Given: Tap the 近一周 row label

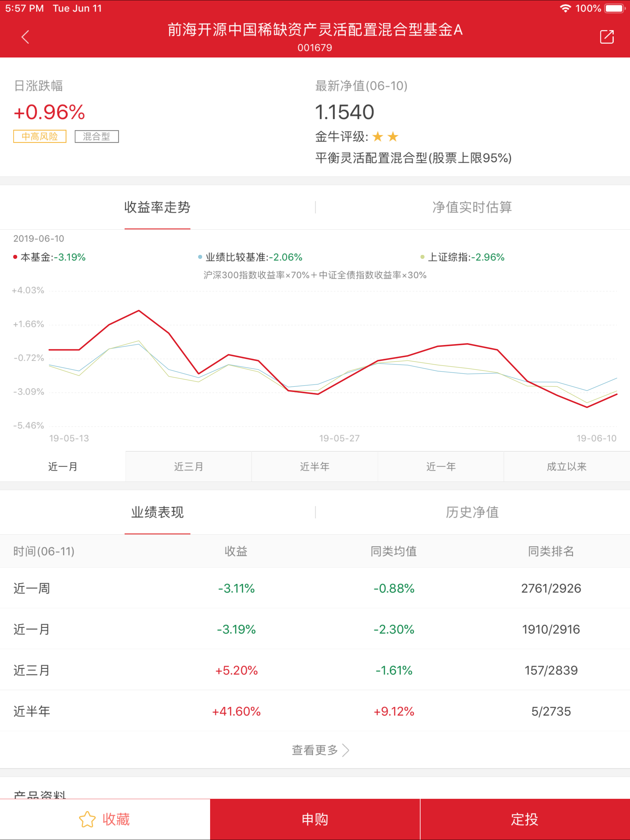Looking at the screenshot, I should (32, 588).
